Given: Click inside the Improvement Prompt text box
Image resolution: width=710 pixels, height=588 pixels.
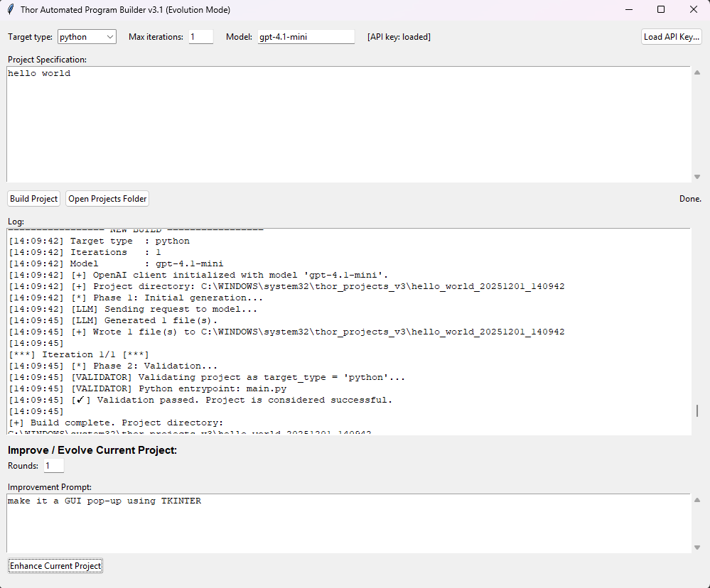Looking at the screenshot, I should click(x=348, y=523).
